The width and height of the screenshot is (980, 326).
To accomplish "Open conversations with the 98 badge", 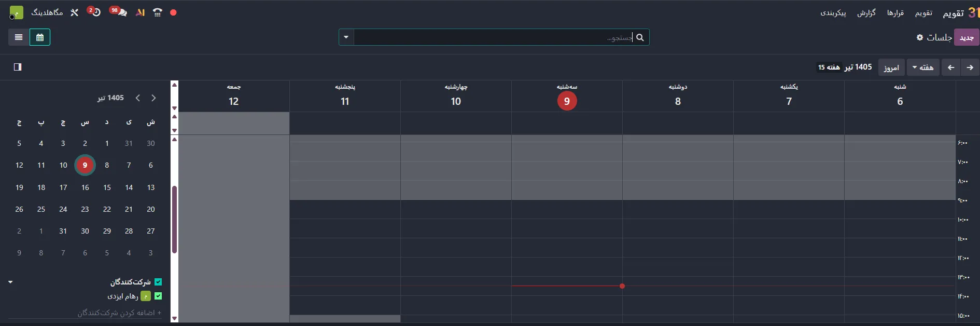I will pos(119,12).
